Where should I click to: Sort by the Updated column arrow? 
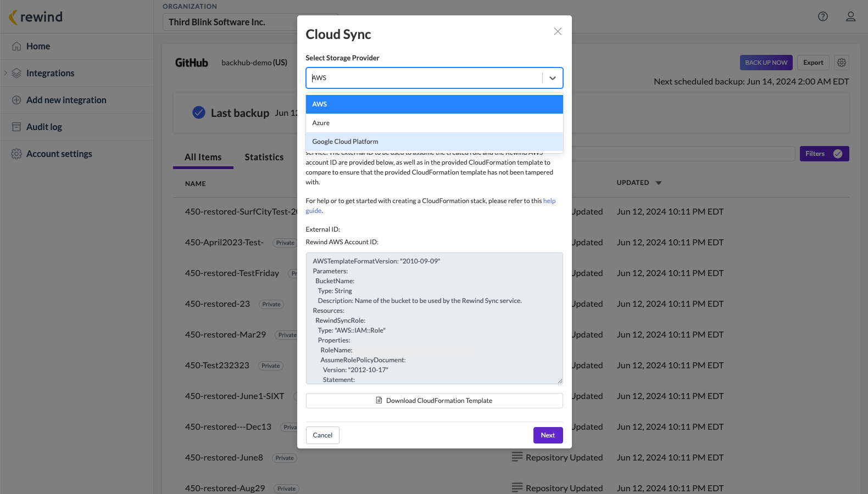tap(659, 183)
